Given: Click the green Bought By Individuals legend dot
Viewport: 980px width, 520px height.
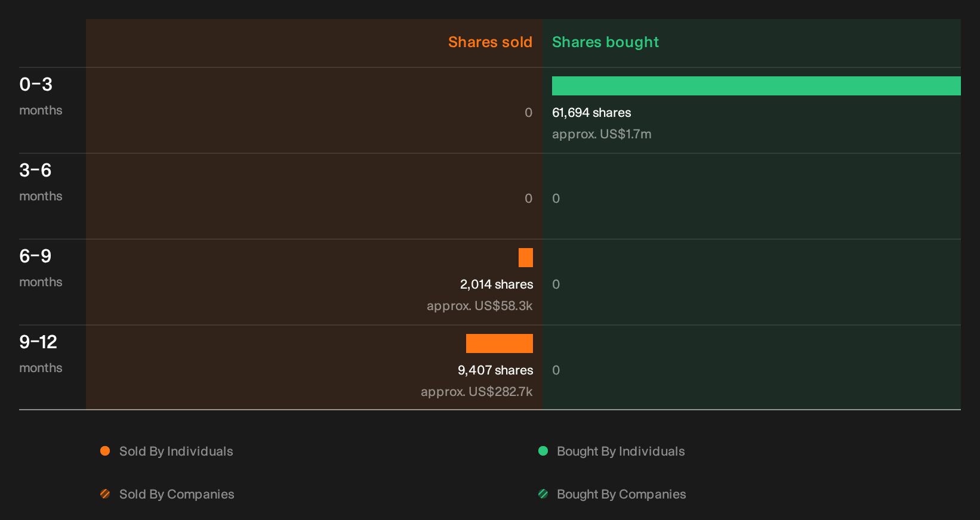Looking at the screenshot, I should click(x=543, y=451).
